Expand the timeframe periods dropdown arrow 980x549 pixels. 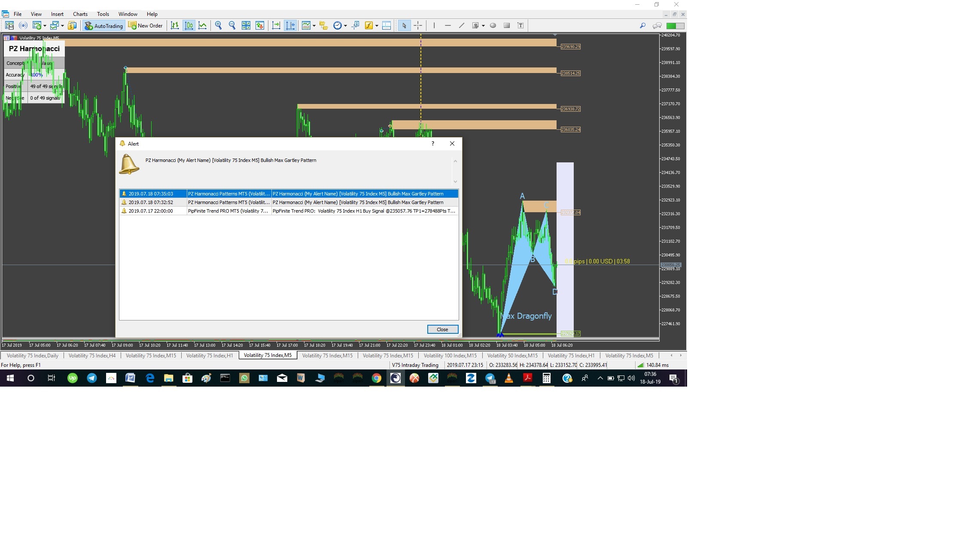[345, 26]
